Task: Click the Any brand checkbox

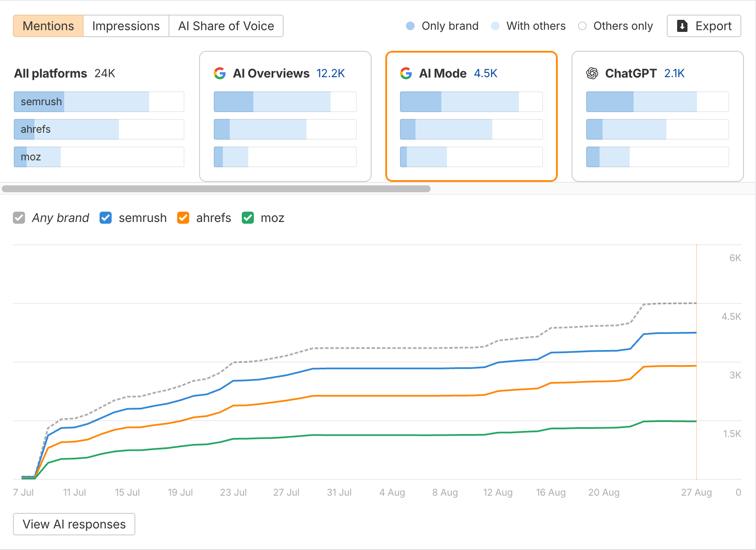Action: tap(19, 218)
